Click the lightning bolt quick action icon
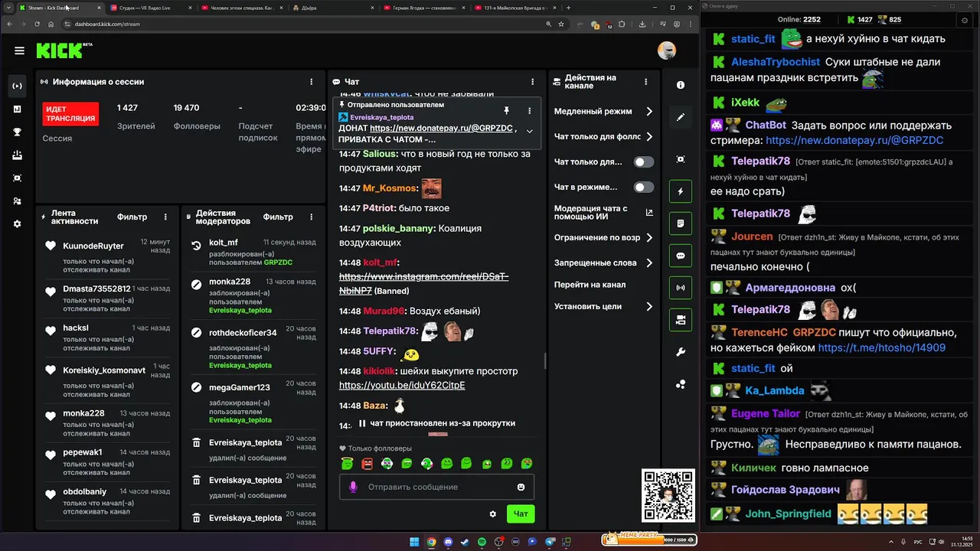The image size is (980, 551). tap(681, 191)
